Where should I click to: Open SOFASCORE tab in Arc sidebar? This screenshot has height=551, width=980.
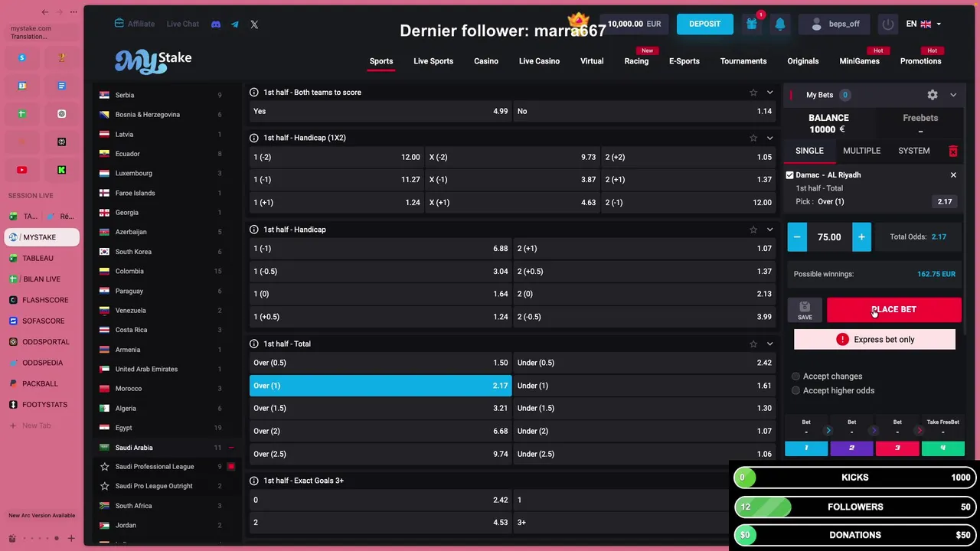(42, 321)
